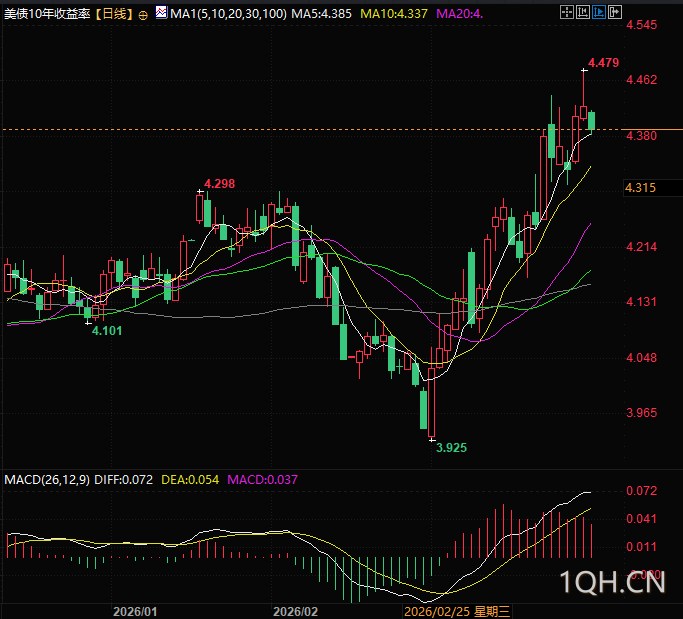683x619 pixels.
Task: Click the MA10:4.337 value
Action: click(394, 14)
